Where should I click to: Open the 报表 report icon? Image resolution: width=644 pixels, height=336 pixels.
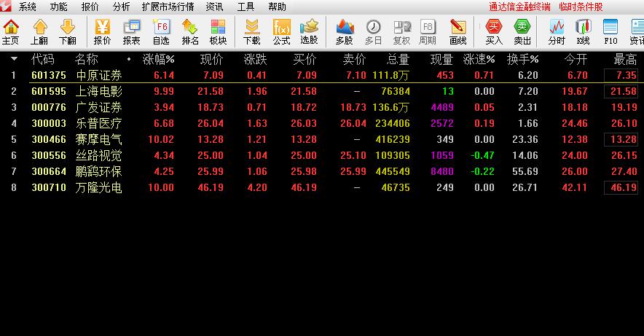[x=131, y=32]
